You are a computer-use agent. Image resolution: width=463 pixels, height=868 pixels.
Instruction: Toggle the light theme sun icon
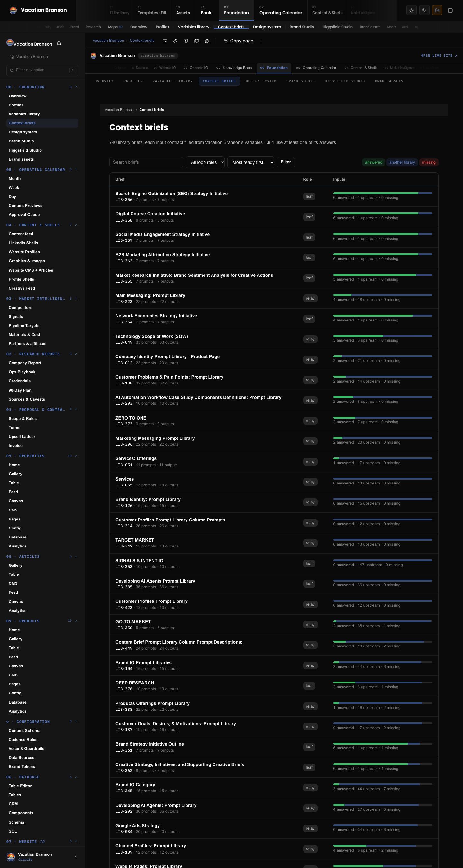(x=412, y=10)
